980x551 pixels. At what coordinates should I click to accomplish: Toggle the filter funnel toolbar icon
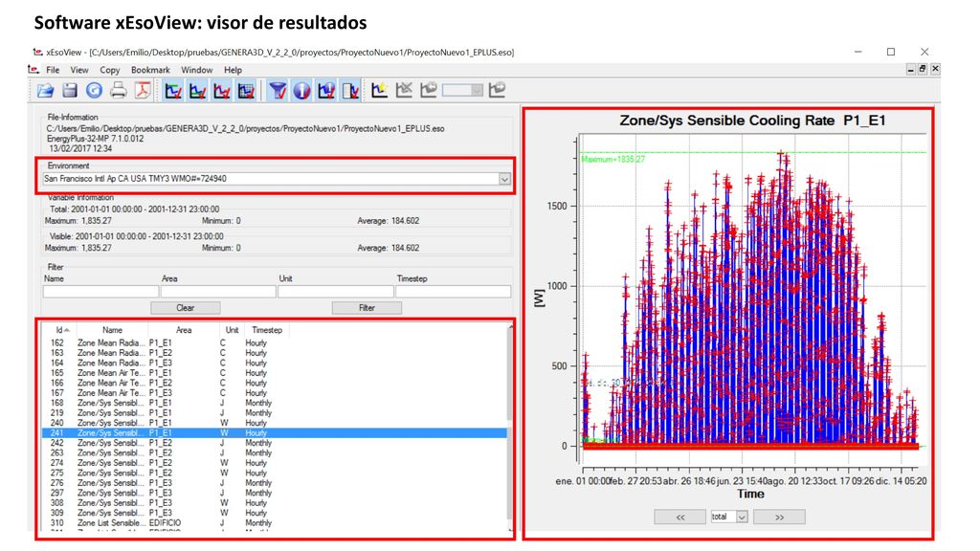click(x=278, y=91)
